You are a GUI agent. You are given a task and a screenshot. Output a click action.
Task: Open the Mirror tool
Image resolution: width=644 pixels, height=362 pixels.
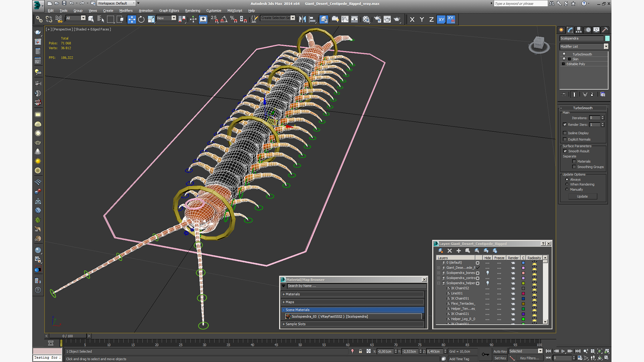click(x=302, y=19)
